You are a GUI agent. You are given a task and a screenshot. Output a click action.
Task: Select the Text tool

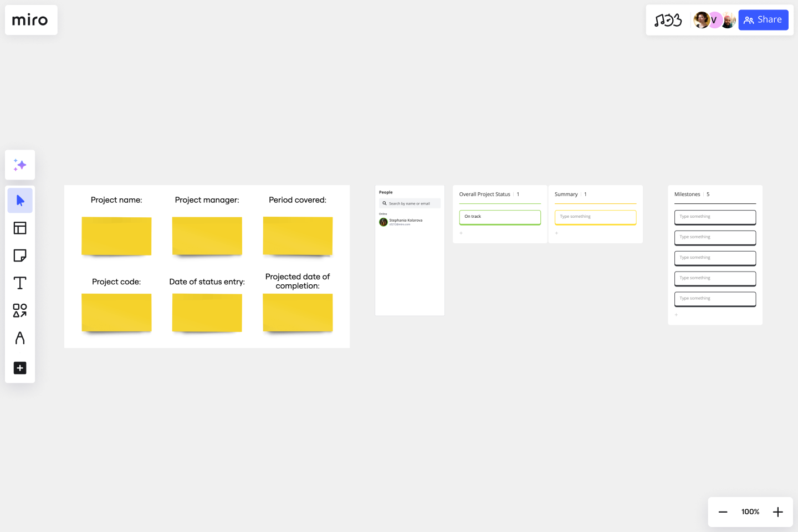20,283
